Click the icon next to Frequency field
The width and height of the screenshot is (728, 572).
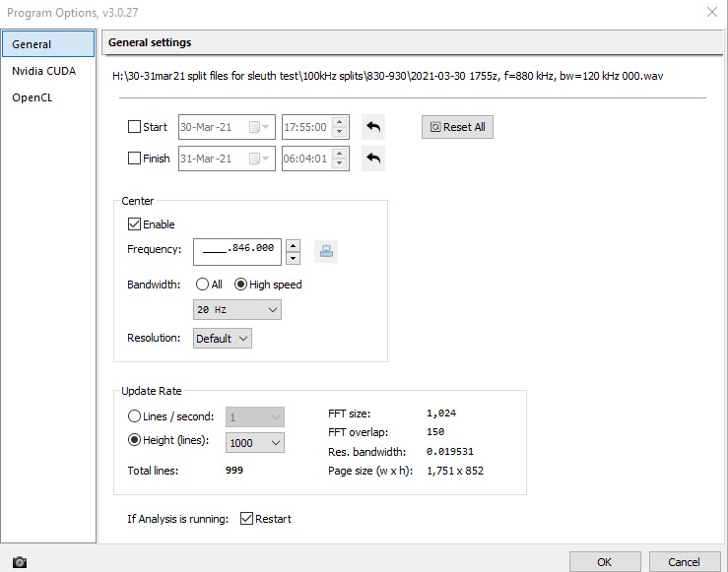click(x=325, y=251)
